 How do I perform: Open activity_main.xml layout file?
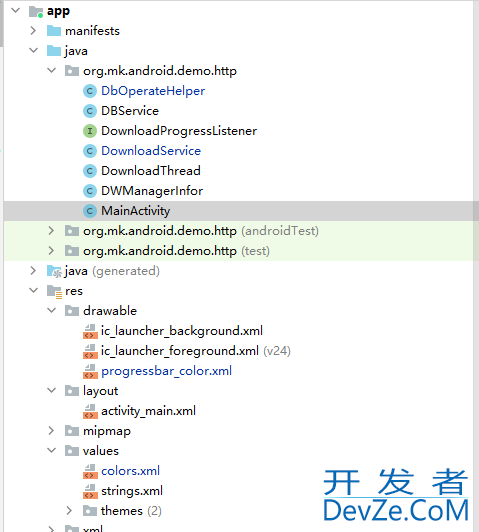[x=149, y=411]
